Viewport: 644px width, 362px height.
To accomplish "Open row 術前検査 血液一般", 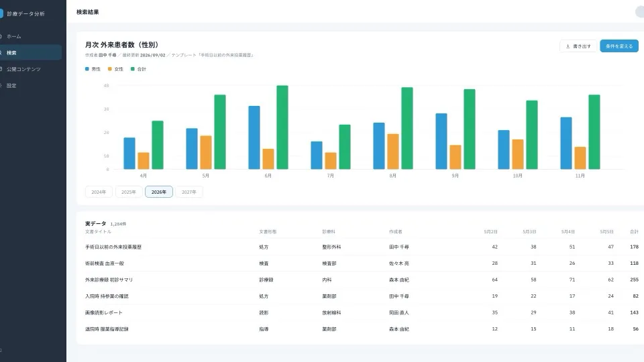I will (x=362, y=263).
